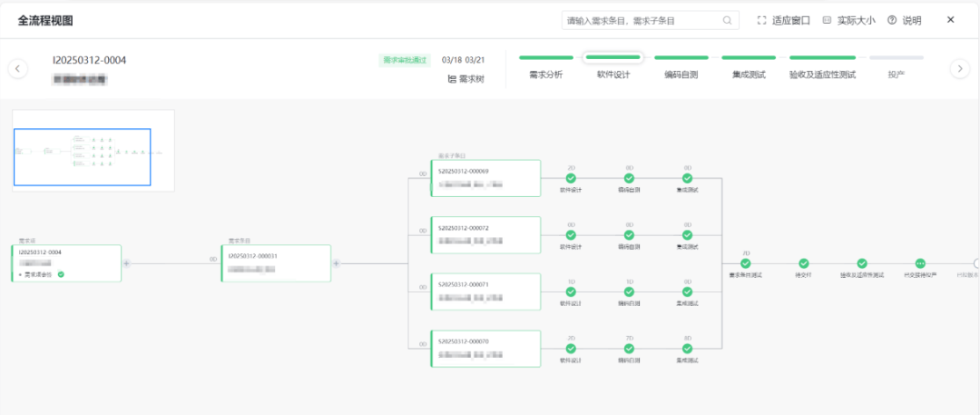Go to previous item with left chevron
980x415 pixels.
[17, 69]
